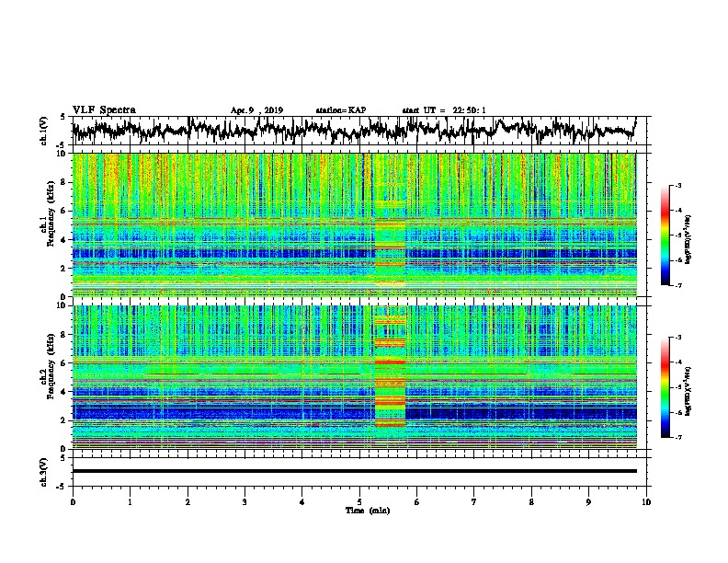Click time axis tick label "9"

[x=588, y=502]
